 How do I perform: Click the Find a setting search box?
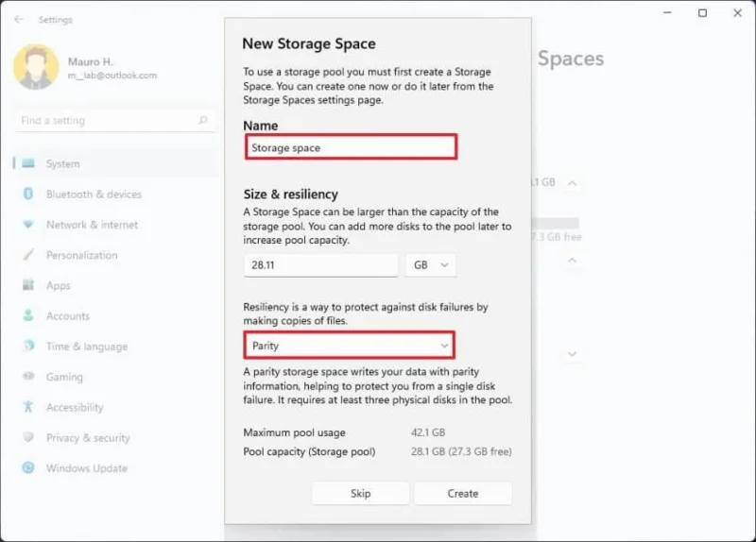point(114,121)
